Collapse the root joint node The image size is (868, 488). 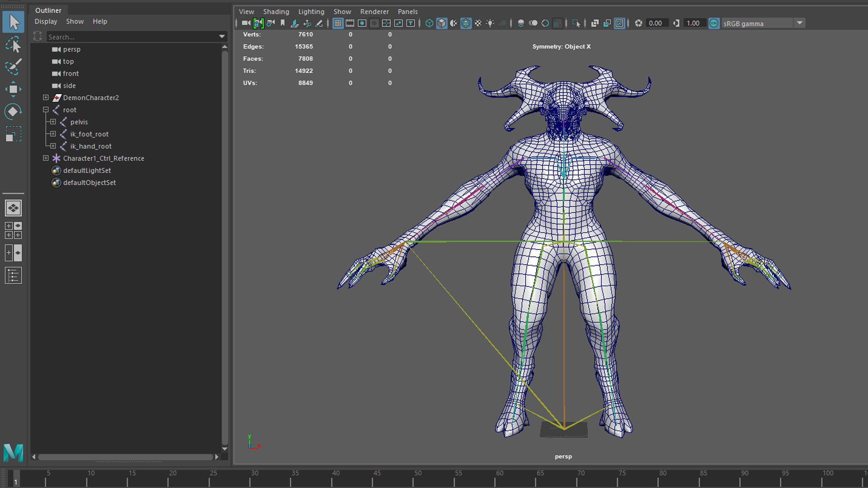pos(46,110)
